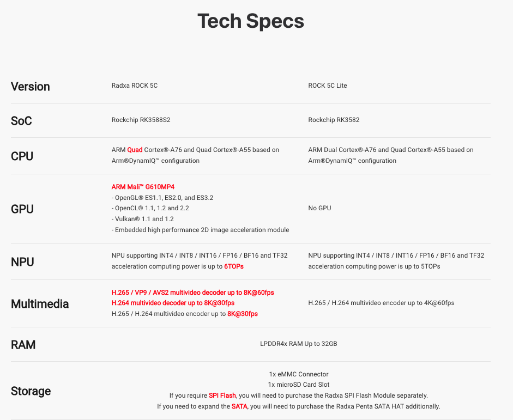
Task: Click the GPU row label
Action: click(x=22, y=209)
